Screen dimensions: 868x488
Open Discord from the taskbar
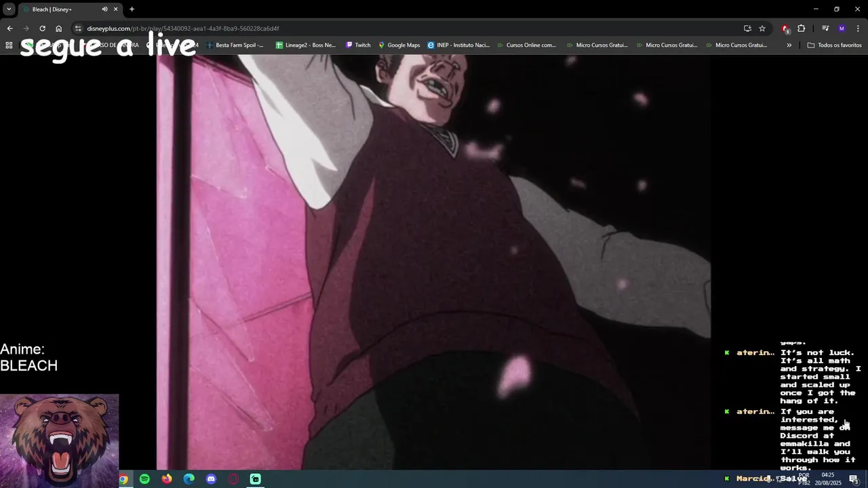pos(211,479)
